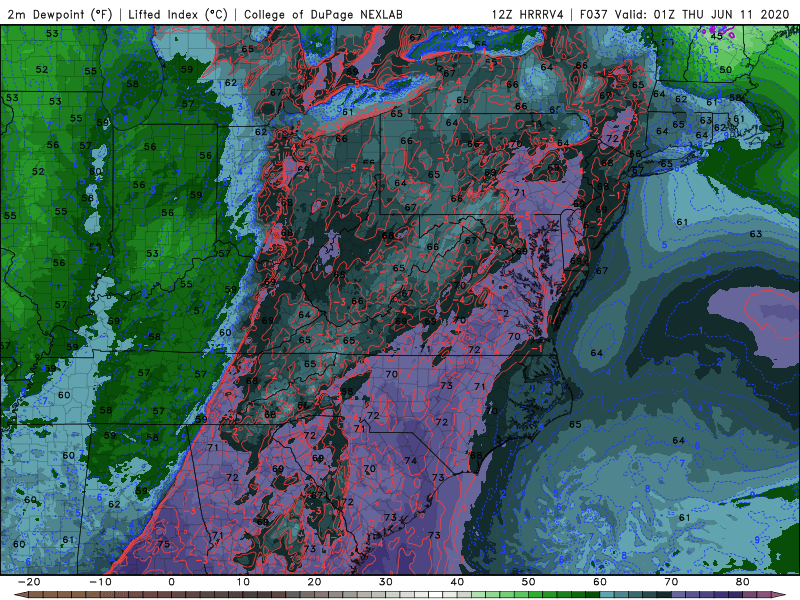Viewport: 800px width, 600px height.
Task: Click the 45 dewpoint value on the map
Action: point(717,36)
